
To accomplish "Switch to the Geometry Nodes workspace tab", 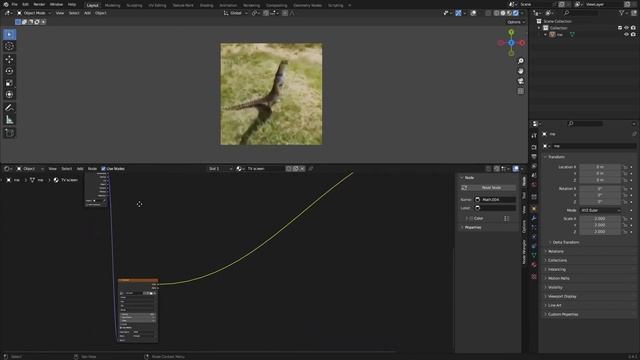I will tap(307, 5).
